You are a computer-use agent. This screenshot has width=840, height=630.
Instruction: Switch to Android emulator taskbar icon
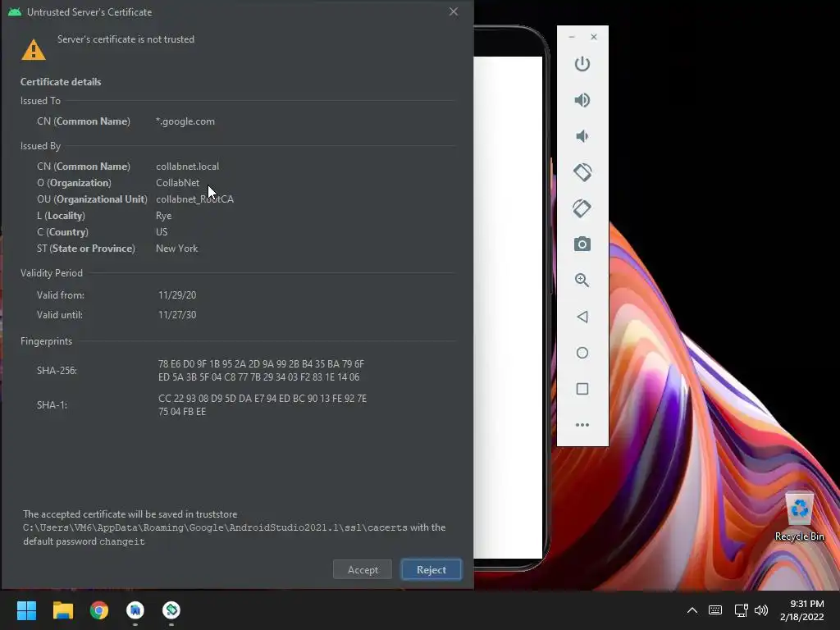pos(171,610)
